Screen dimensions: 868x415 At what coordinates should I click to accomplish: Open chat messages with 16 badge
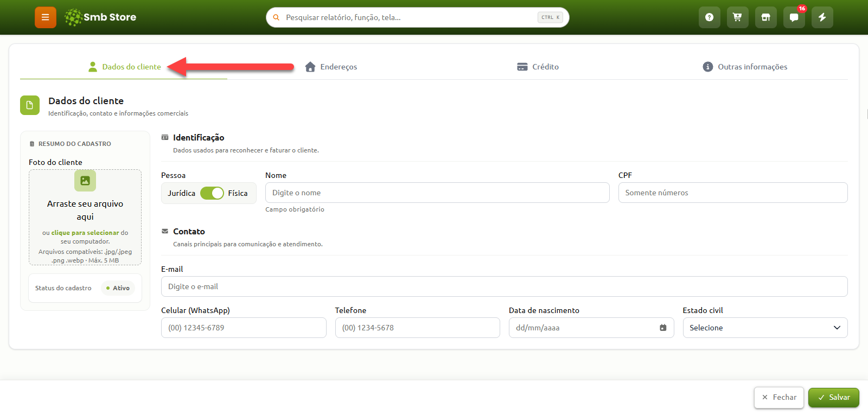[794, 17]
